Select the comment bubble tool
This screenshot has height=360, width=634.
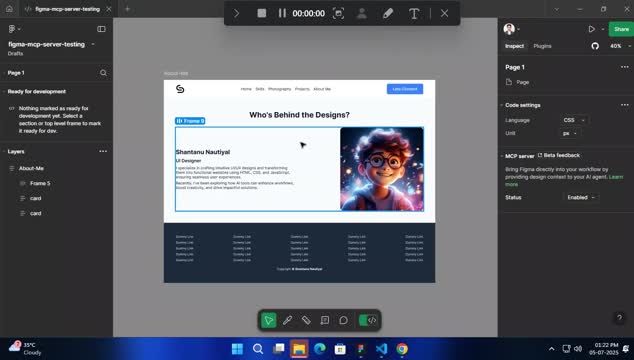[343, 320]
